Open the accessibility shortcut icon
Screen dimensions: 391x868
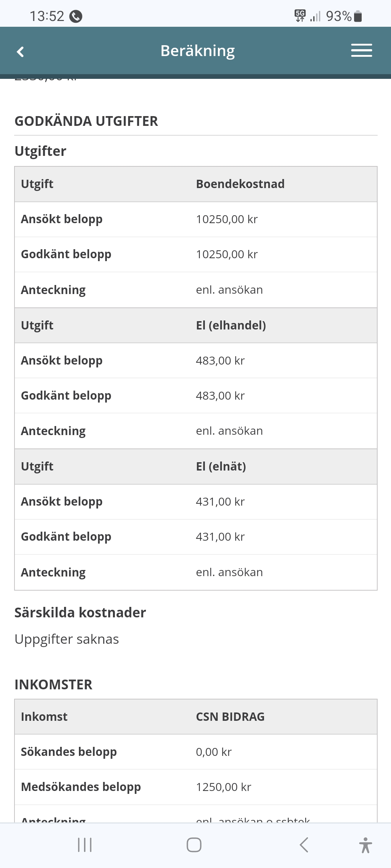tap(365, 845)
